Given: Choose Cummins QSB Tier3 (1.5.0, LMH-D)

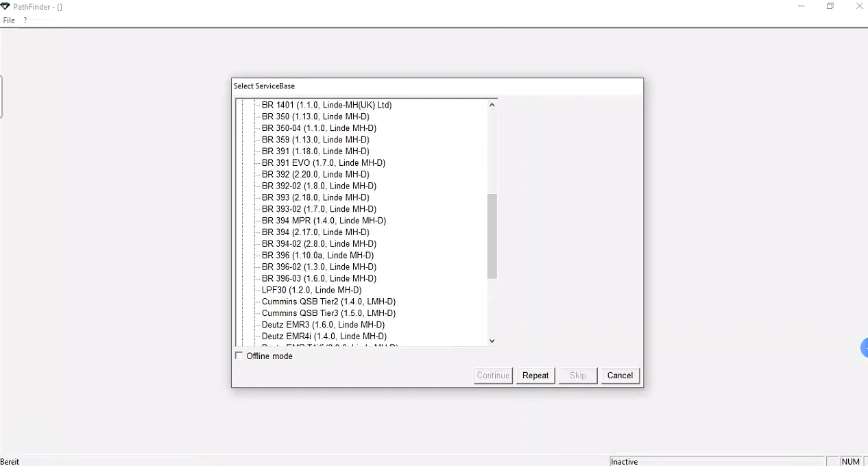Looking at the screenshot, I should click(x=328, y=313).
